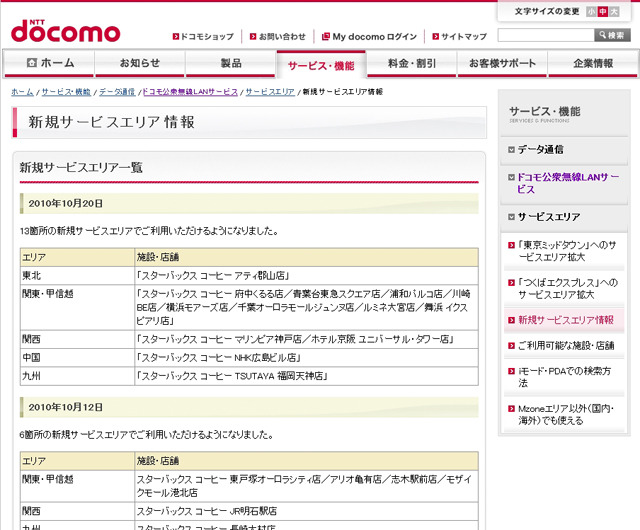Click the 中国 table cell

pos(78,358)
